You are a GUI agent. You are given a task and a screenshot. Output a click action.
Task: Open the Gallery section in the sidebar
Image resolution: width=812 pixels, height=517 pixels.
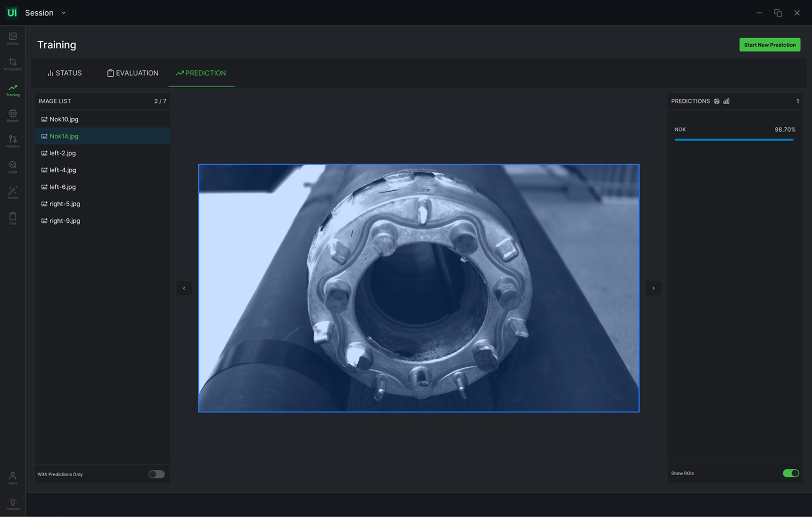[x=12, y=39]
